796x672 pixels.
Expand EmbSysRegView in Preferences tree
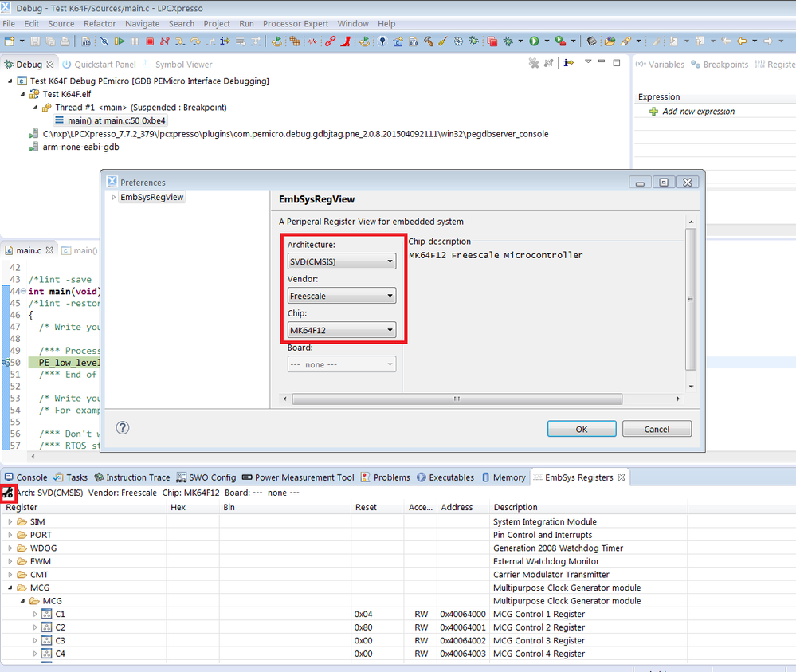pos(114,197)
